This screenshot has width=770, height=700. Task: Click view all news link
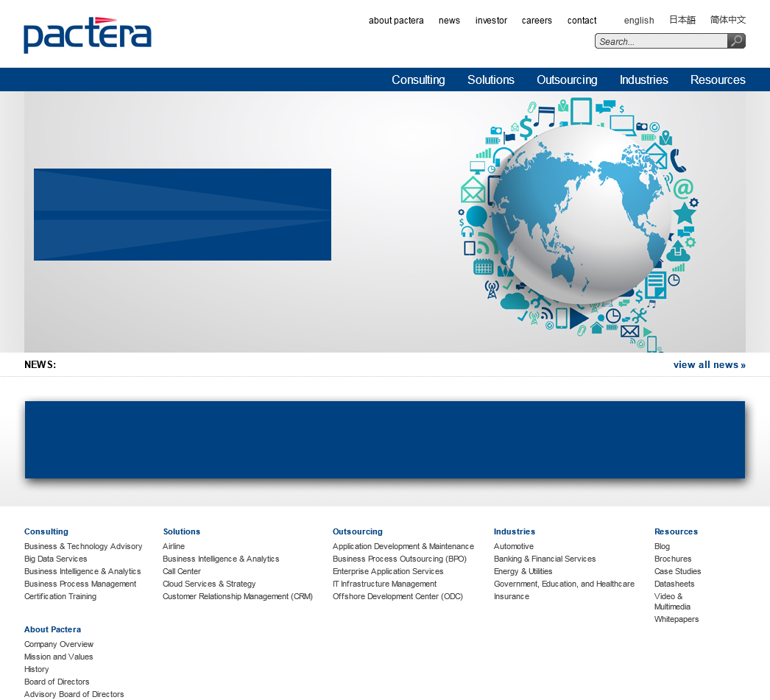pyautogui.click(x=709, y=365)
